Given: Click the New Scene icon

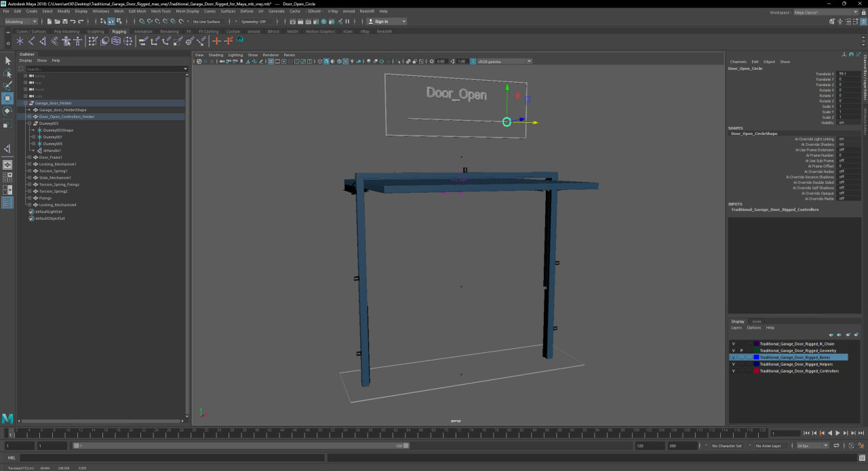Looking at the screenshot, I should [x=50, y=22].
